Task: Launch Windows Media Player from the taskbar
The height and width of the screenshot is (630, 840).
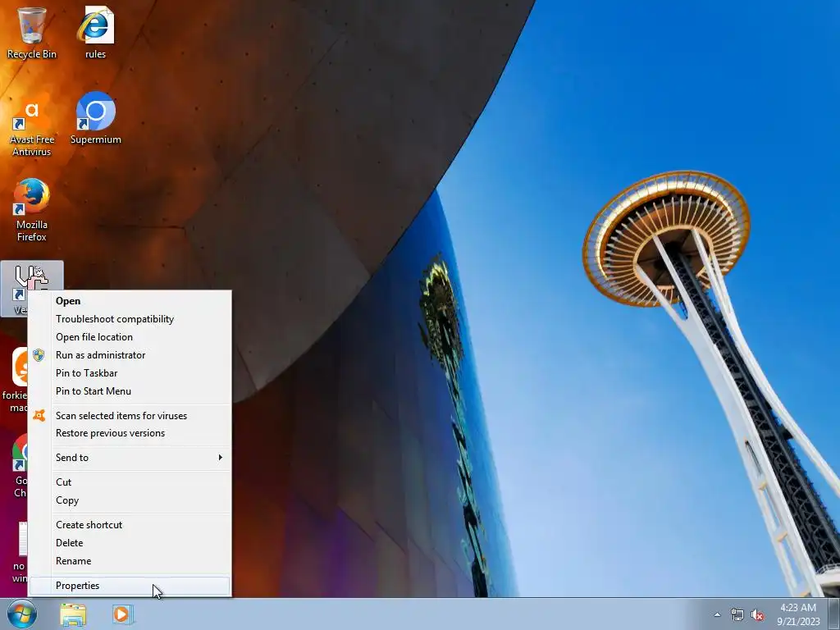Action: (122, 614)
